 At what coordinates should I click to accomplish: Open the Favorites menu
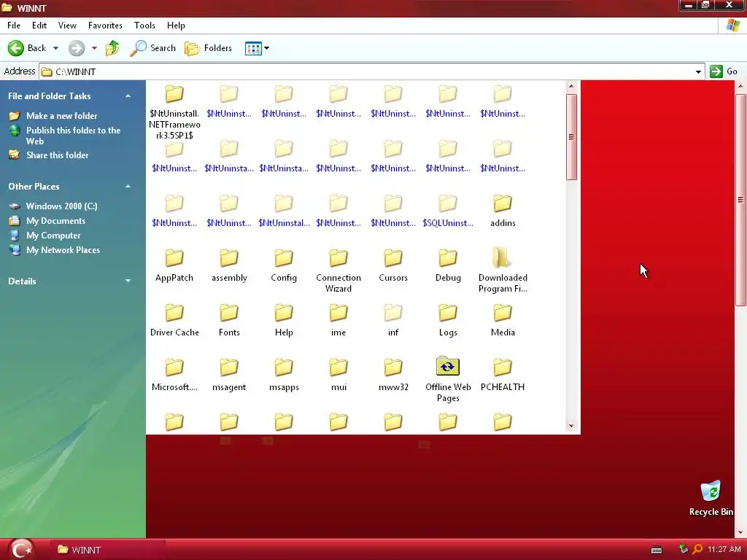(x=105, y=26)
